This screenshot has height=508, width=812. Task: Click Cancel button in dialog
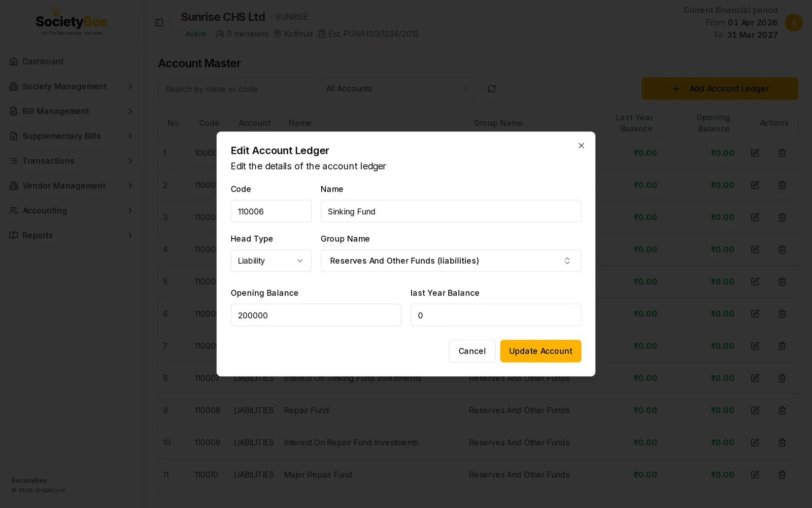click(x=472, y=351)
